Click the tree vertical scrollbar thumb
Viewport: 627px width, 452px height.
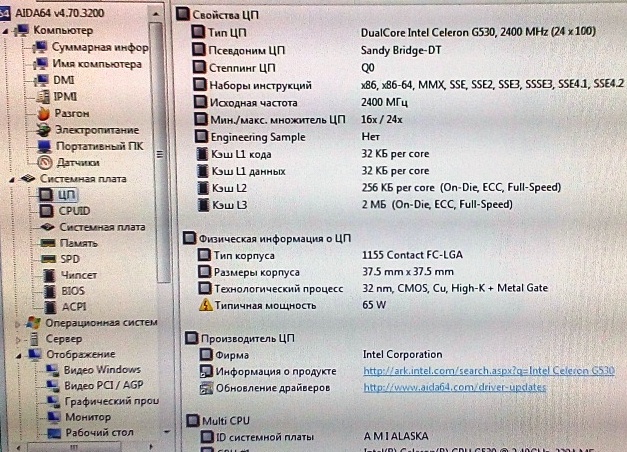tap(159, 152)
